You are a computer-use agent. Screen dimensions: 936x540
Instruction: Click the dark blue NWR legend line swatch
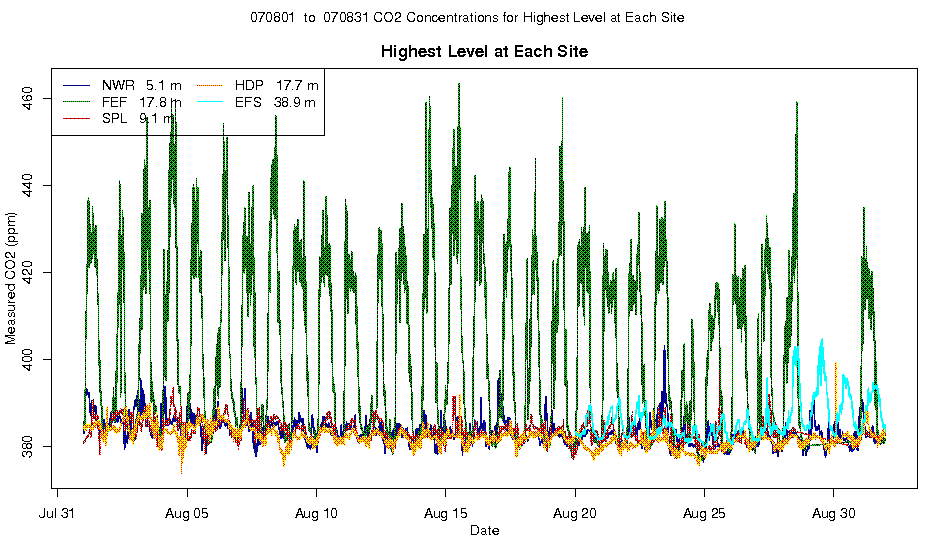(x=76, y=85)
